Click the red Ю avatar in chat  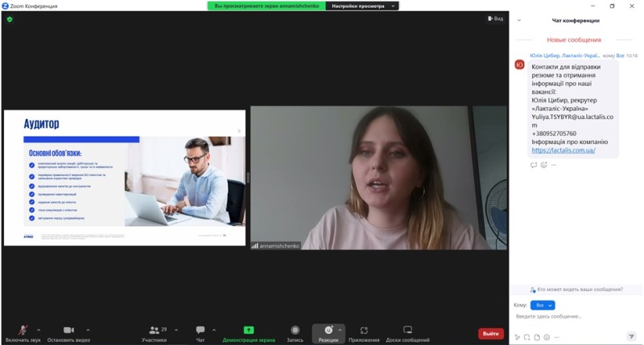pyautogui.click(x=519, y=64)
